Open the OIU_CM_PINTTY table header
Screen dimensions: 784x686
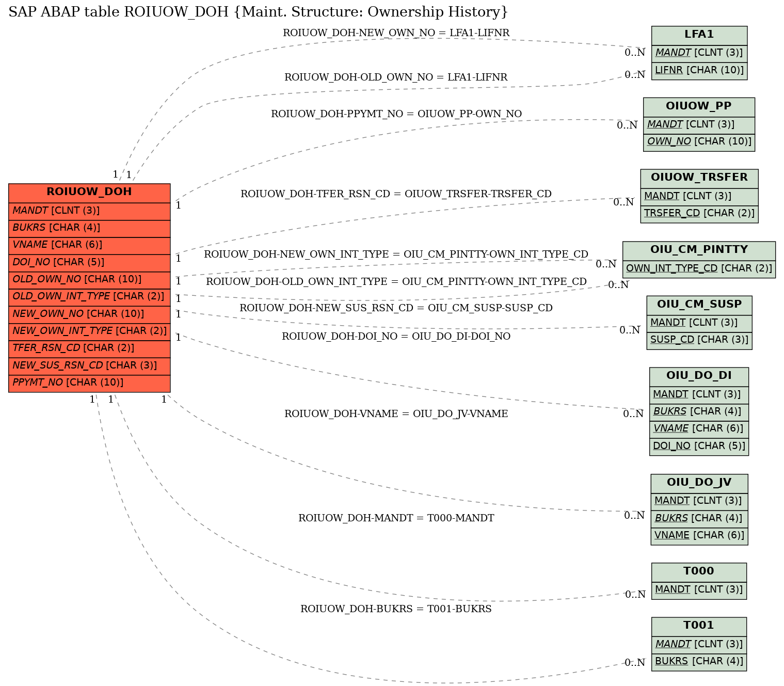click(x=699, y=250)
